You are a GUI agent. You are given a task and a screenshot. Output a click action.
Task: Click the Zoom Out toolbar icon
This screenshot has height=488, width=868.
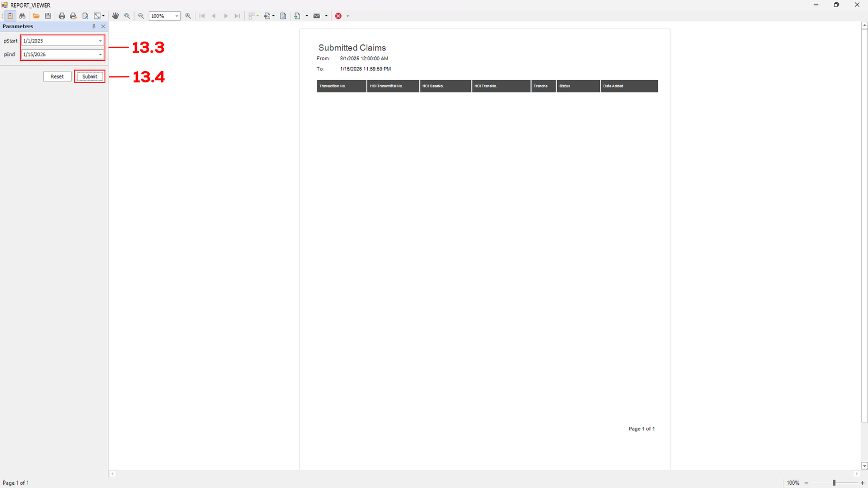(141, 16)
